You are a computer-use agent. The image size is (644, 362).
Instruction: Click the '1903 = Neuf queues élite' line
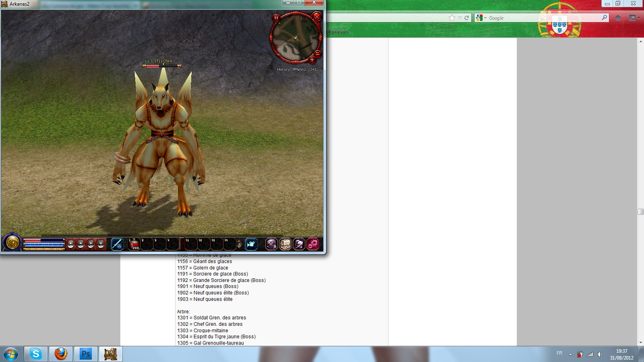click(x=205, y=299)
